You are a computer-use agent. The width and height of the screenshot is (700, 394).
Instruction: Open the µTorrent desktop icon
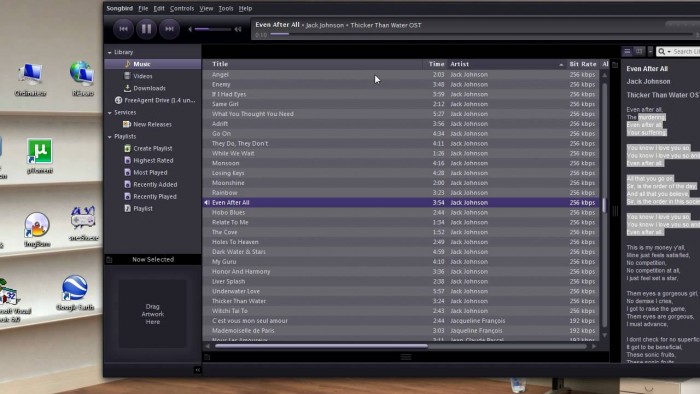tap(39, 155)
